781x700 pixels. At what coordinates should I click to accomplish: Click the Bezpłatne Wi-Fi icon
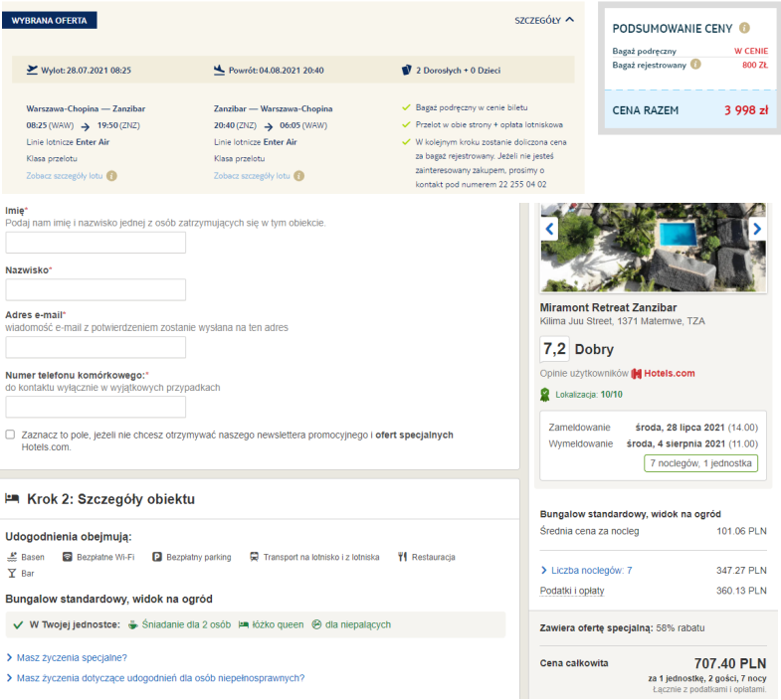pos(68,557)
